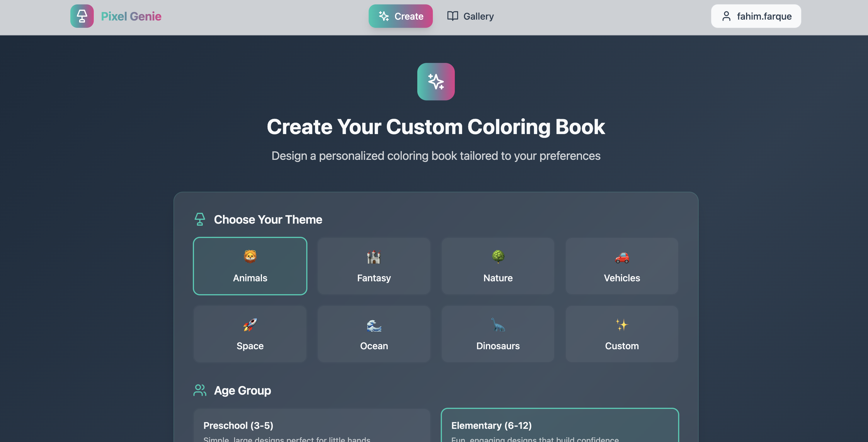Select the Elementary (6-12) age group
Viewport: 868px width, 442px height.
coord(559,426)
